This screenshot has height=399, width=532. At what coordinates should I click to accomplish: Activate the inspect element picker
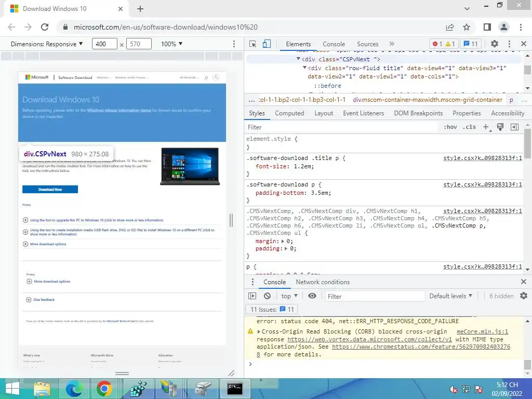pos(253,44)
